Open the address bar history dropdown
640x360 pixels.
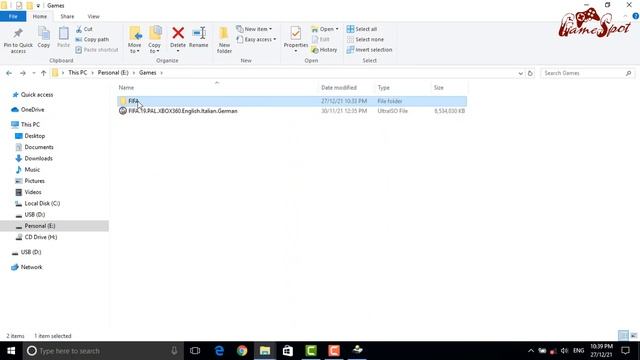pos(520,73)
